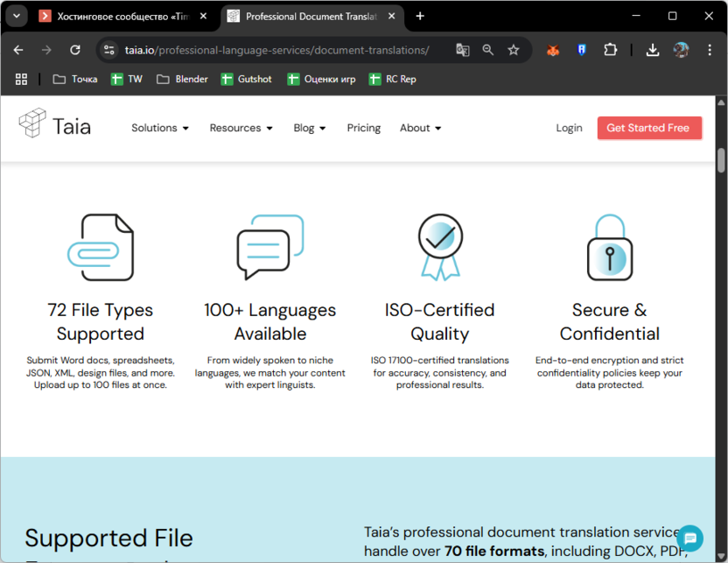Reload the page
The height and width of the screenshot is (563, 728).
tap(75, 50)
